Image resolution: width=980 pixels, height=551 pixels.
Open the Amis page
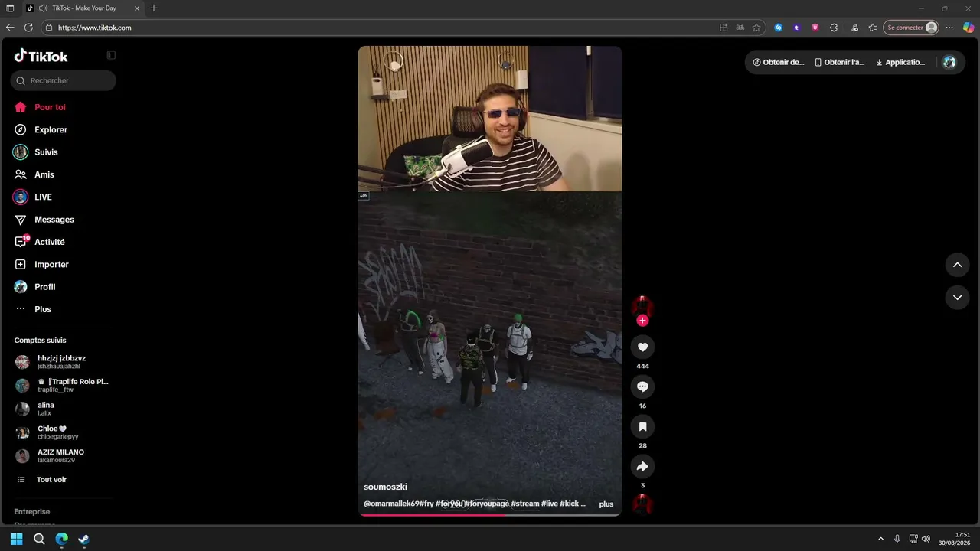coord(44,174)
